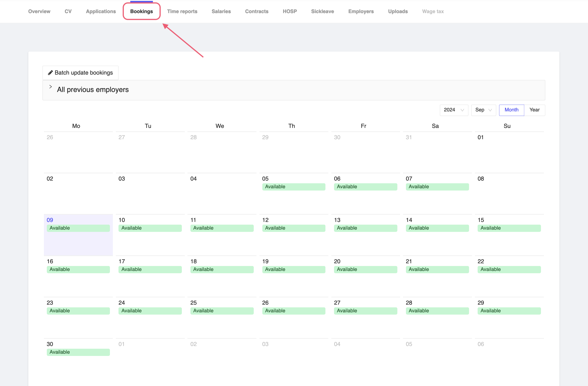Screen dimensions: 588x386
Task: Open the Bookings tab
Action: point(141,11)
